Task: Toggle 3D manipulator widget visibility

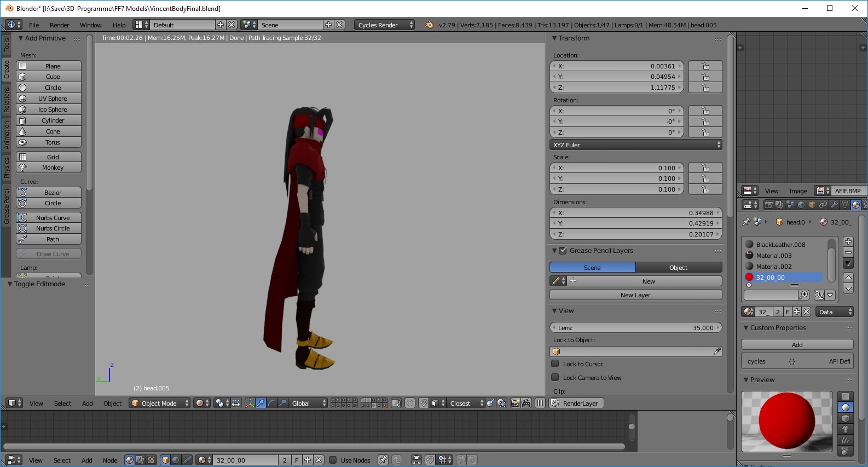Action: point(250,403)
